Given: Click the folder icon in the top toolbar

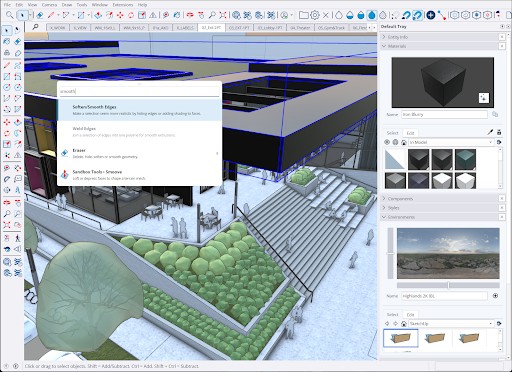Looking at the screenshot, I should [x=303, y=15].
